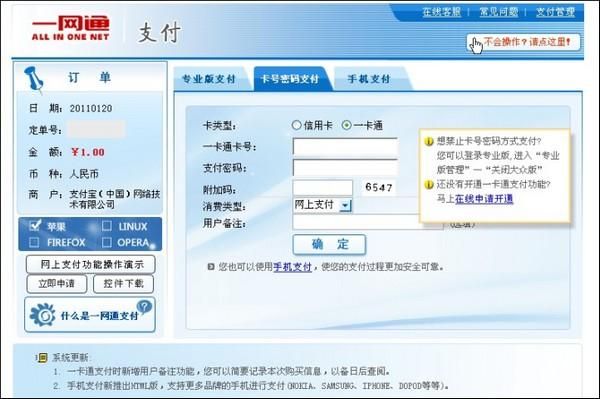This screenshot has width=600, height=399.
Task: Click the 网上支付功能操作演示 button
Action: (91, 264)
